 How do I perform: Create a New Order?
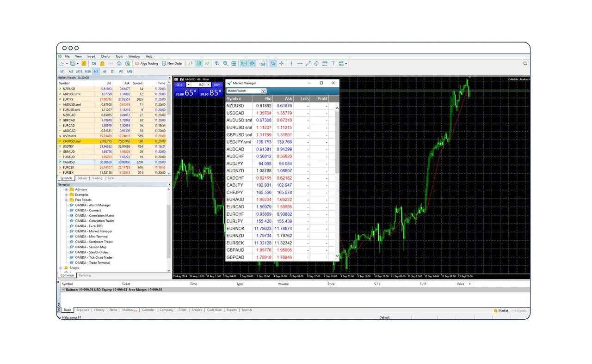[x=173, y=63]
